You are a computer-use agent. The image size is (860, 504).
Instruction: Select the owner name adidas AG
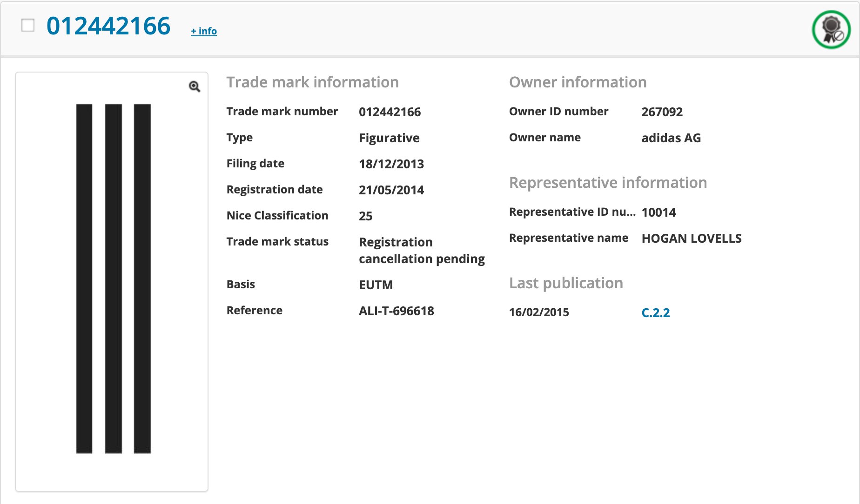671,138
